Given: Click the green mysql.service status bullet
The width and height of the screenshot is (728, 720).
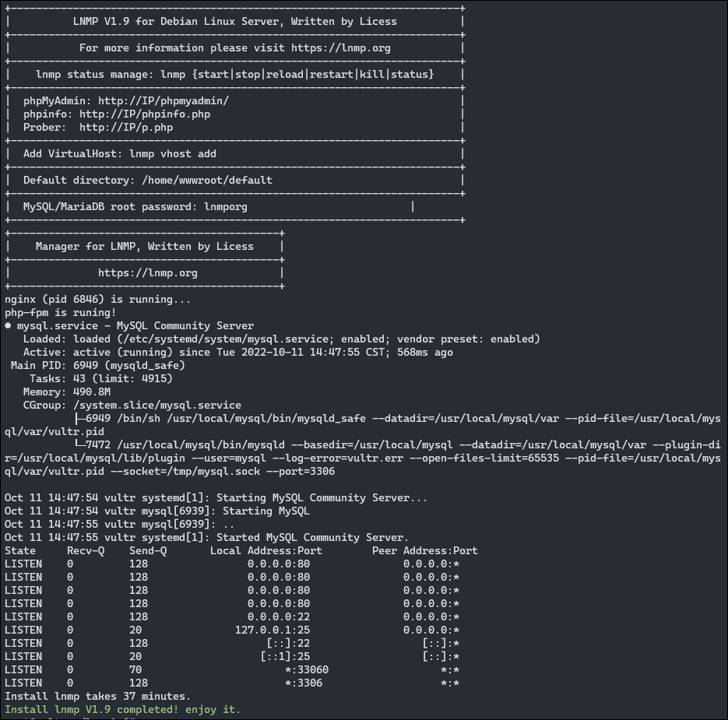Looking at the screenshot, I should pos(8,326).
